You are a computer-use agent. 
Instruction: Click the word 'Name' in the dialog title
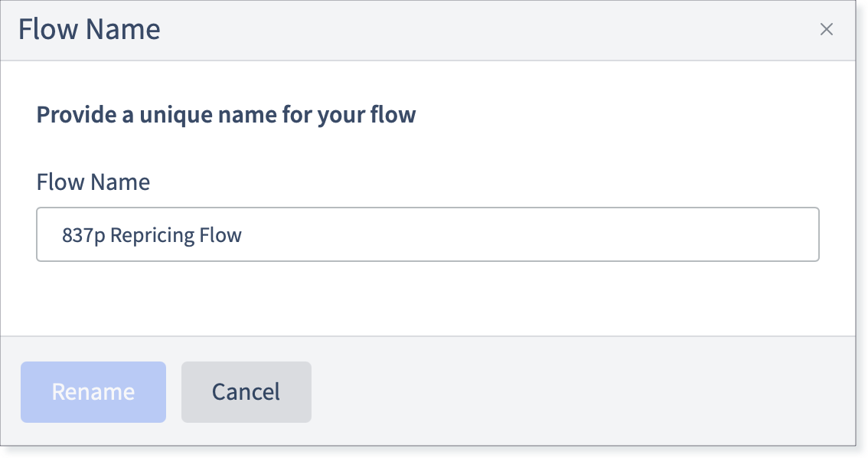(x=123, y=29)
